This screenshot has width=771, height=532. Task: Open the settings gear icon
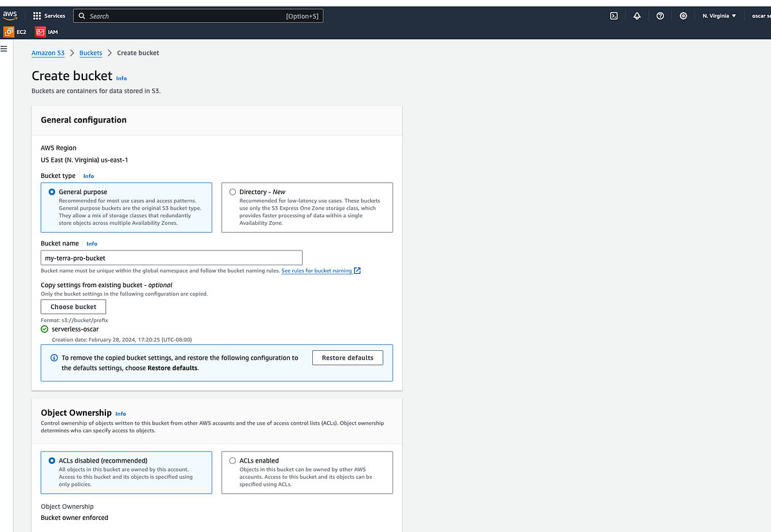(683, 15)
